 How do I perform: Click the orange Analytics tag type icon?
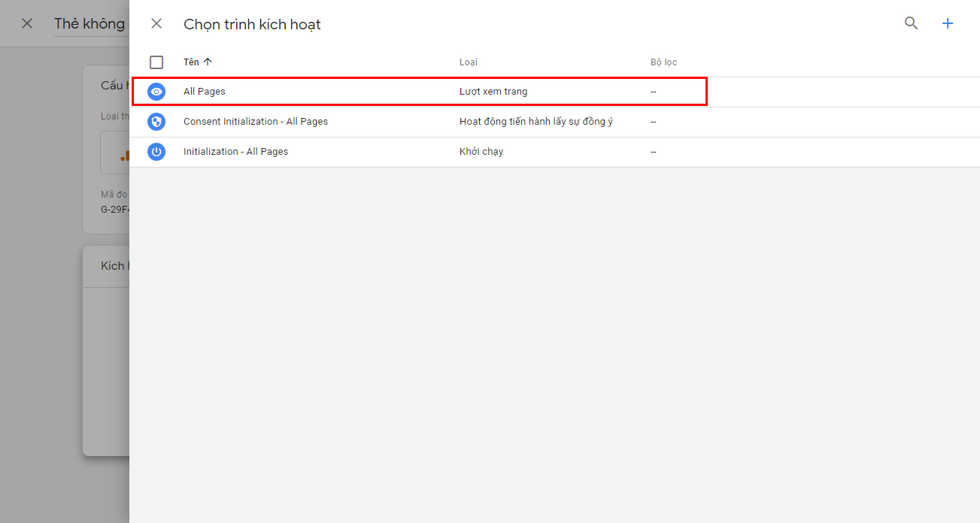125,156
